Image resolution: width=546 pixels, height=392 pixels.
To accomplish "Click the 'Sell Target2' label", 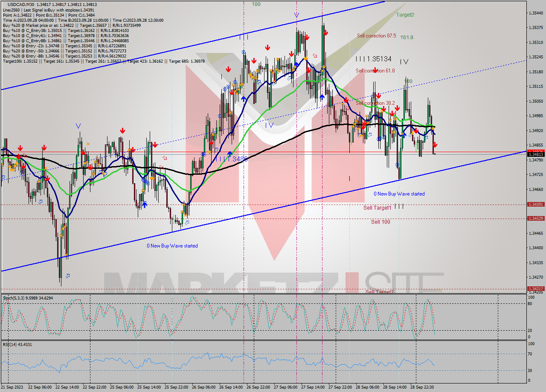I will click(380, 292).
